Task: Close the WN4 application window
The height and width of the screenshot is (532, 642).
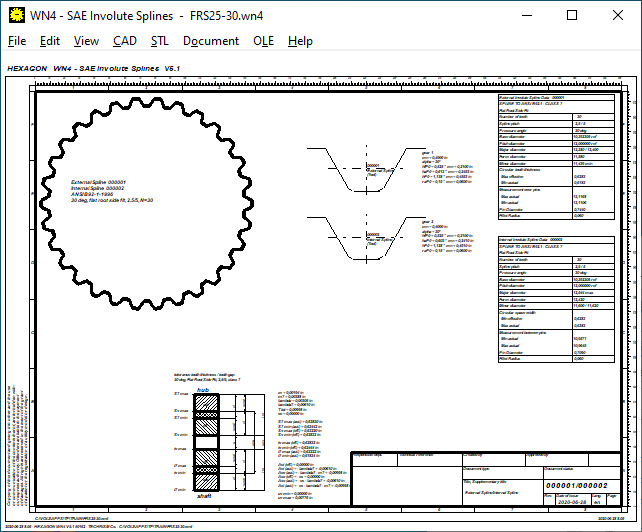Action: pos(617,15)
